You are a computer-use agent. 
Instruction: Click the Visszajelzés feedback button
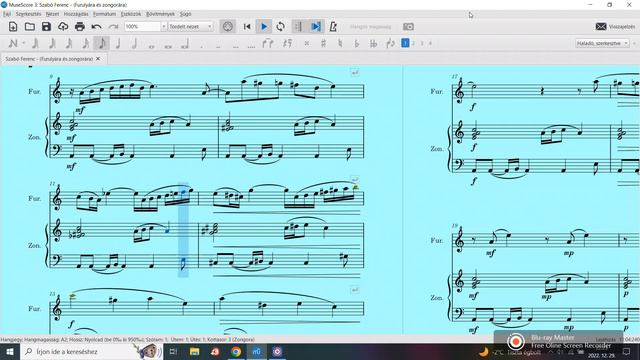tap(615, 27)
